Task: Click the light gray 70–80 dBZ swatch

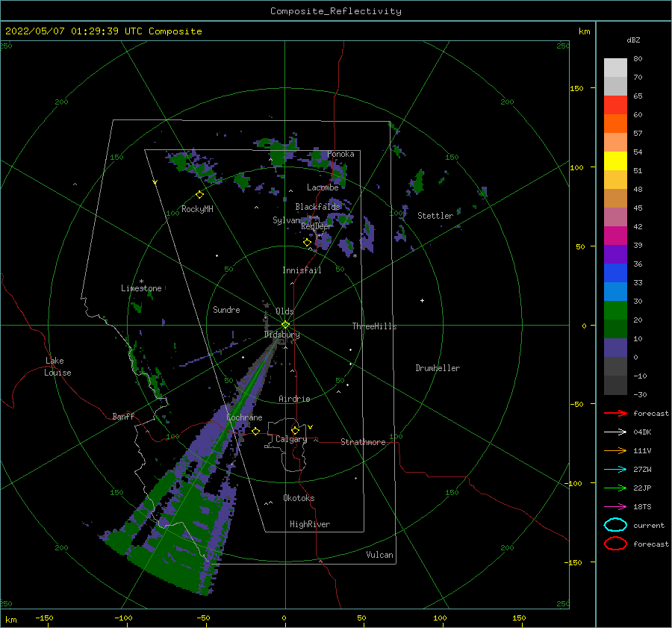Action: (615, 68)
